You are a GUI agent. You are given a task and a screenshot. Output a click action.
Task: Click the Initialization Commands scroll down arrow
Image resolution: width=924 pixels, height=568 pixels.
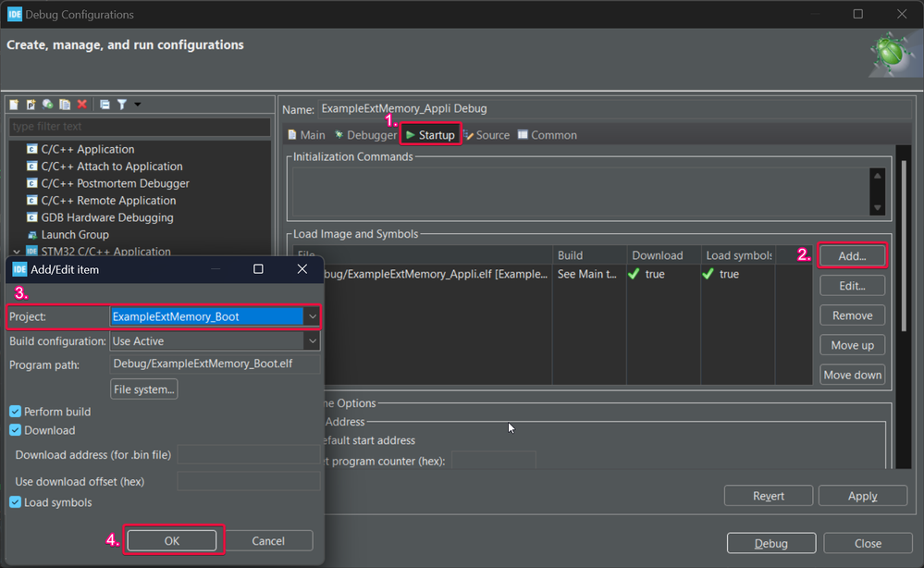pyautogui.click(x=878, y=207)
